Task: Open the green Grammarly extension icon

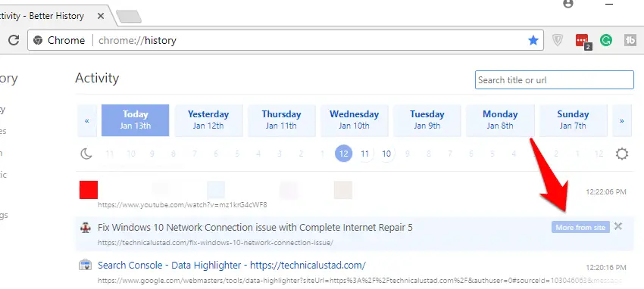Action: [606, 40]
